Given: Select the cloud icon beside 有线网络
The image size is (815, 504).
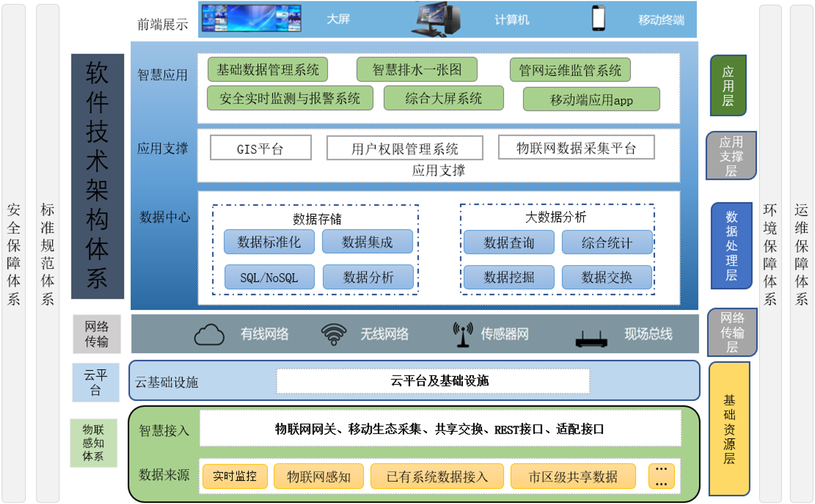Looking at the screenshot, I should coord(209,334).
